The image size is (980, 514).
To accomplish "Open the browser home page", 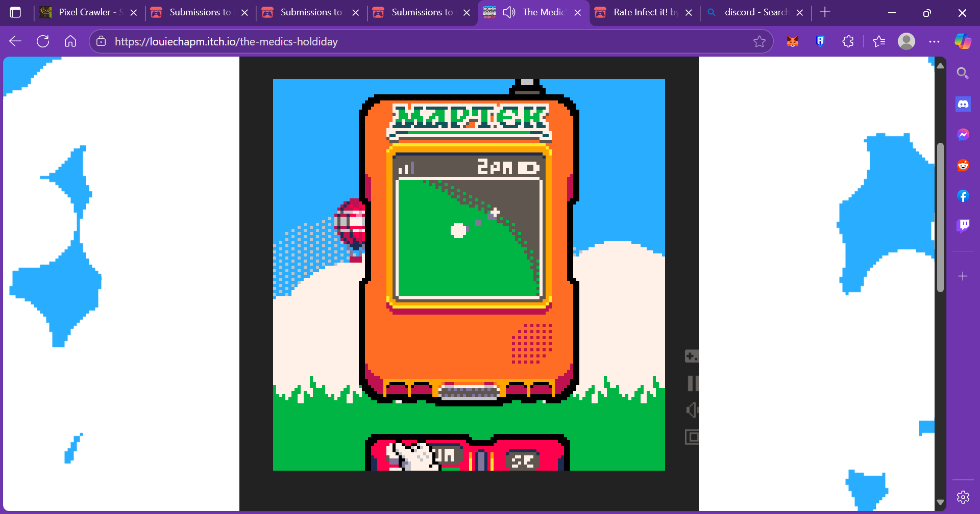I will click(70, 41).
